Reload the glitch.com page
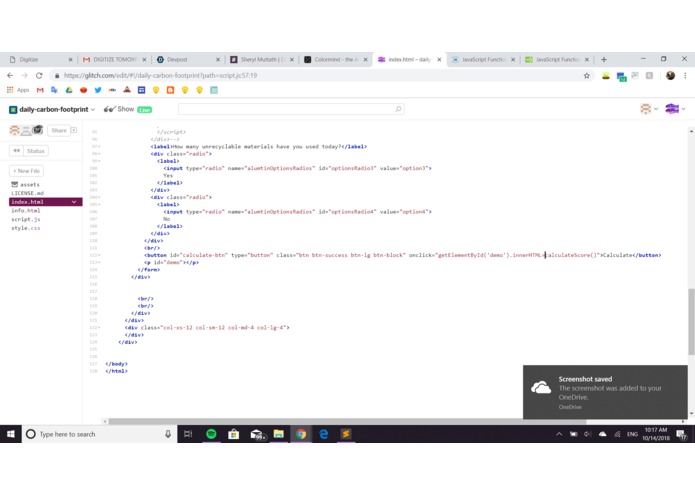Screen dimensions: 695x494 39,76
